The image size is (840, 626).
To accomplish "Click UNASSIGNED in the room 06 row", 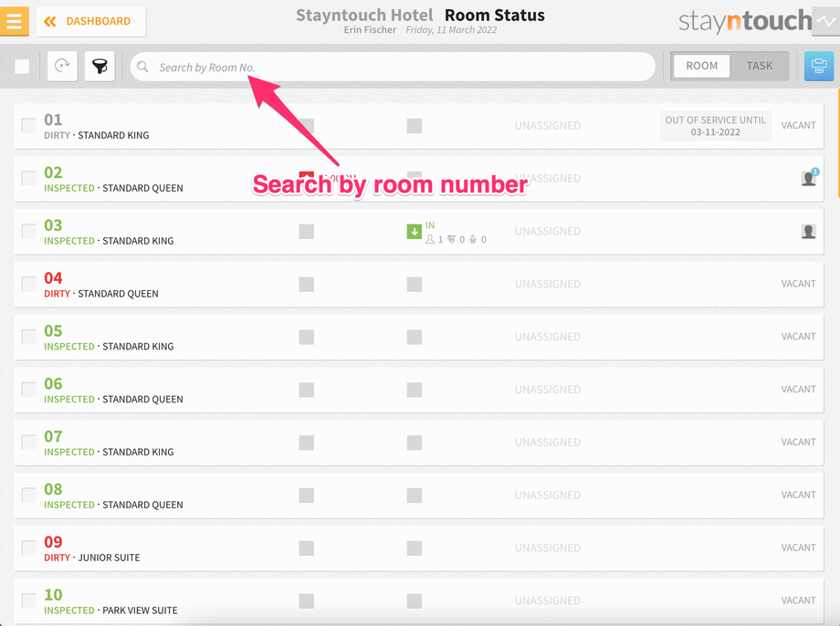I will pos(548,390).
